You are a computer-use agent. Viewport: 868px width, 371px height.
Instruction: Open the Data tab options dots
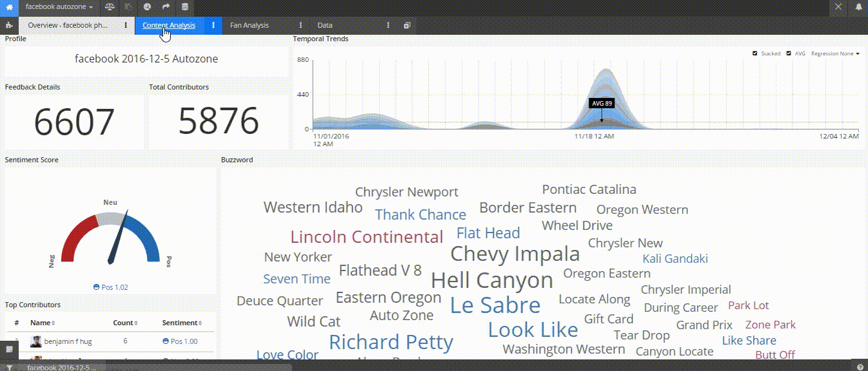388,26
